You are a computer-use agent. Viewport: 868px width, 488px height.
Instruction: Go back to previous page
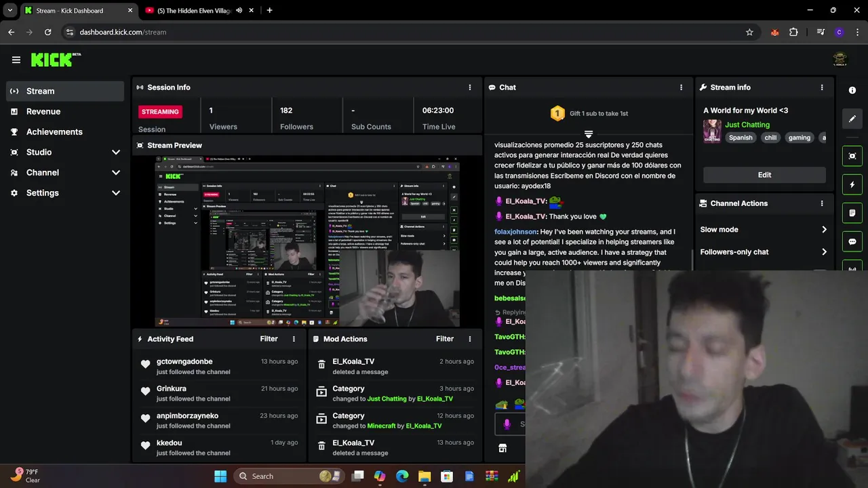12,32
